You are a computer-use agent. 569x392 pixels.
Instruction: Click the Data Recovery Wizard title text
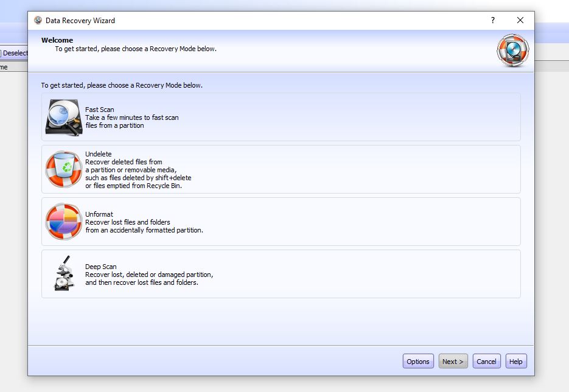click(x=80, y=20)
